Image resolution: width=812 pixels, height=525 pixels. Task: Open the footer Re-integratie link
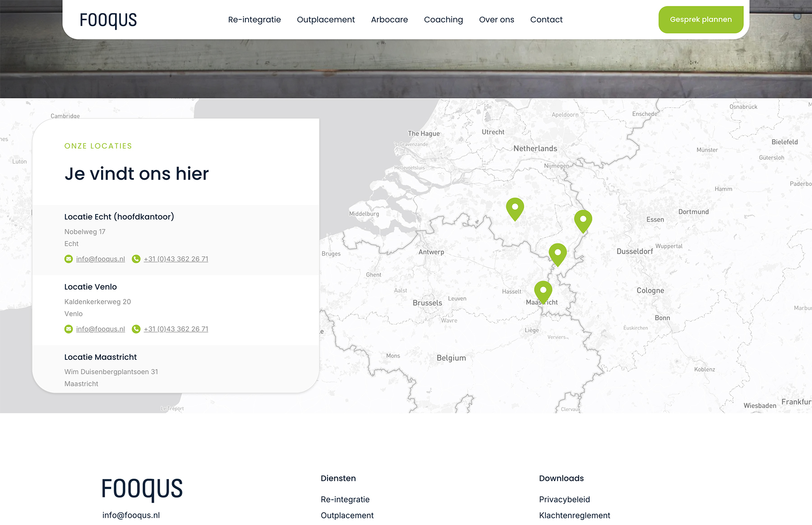(345, 499)
